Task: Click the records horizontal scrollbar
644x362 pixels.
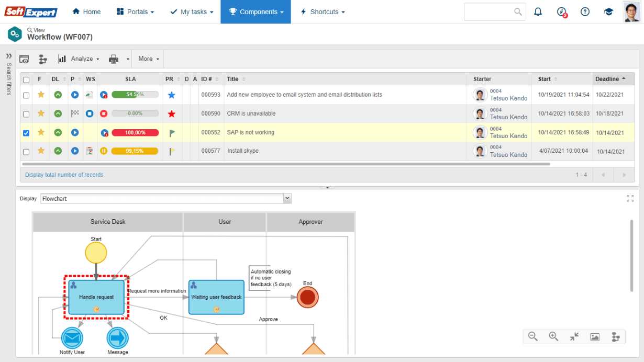Action: [x=285, y=164]
